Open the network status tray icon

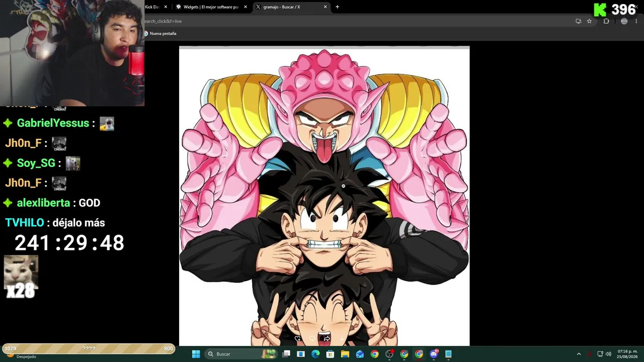(x=600, y=354)
